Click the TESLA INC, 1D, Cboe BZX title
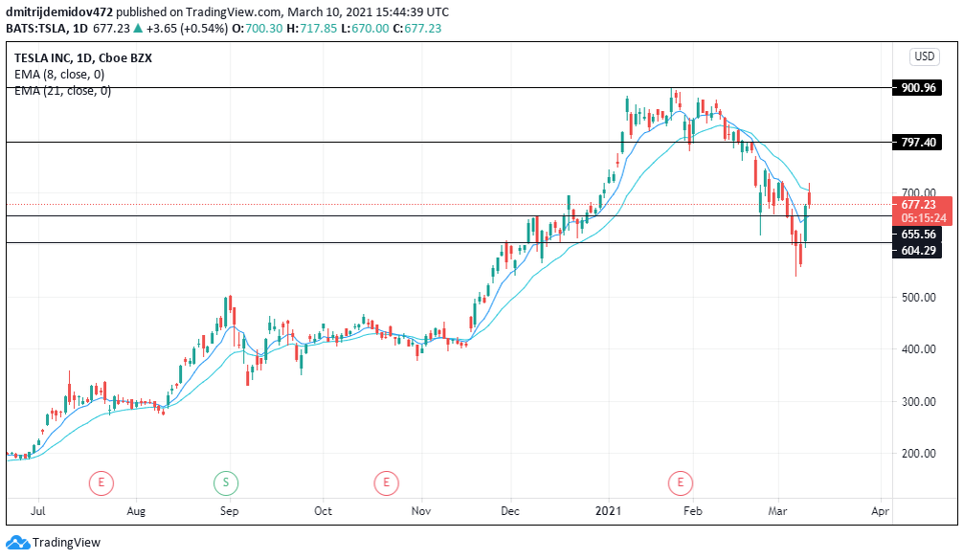The height and width of the screenshot is (560, 964). [83, 57]
